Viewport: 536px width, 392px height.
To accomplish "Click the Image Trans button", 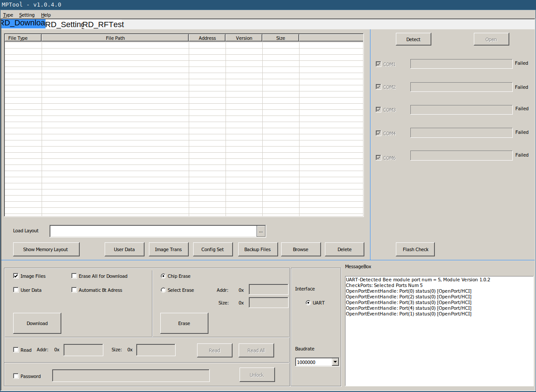I will coord(169,249).
